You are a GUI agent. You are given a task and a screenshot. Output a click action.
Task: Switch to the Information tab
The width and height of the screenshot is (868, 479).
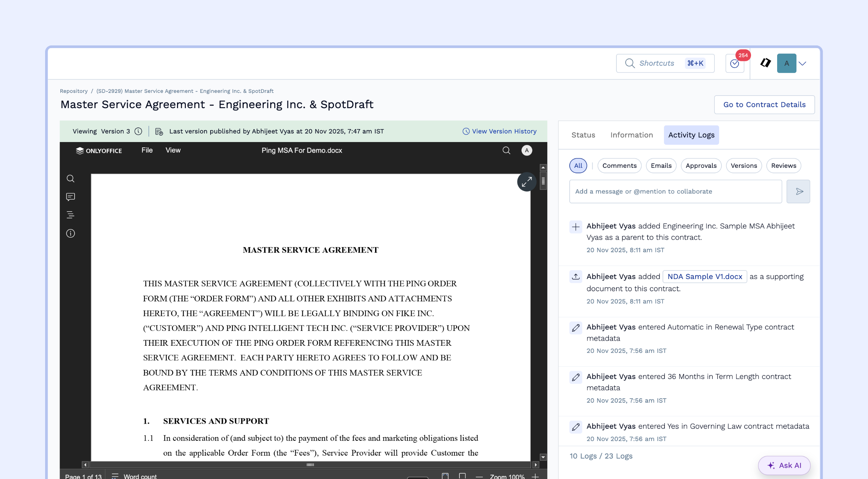point(631,135)
